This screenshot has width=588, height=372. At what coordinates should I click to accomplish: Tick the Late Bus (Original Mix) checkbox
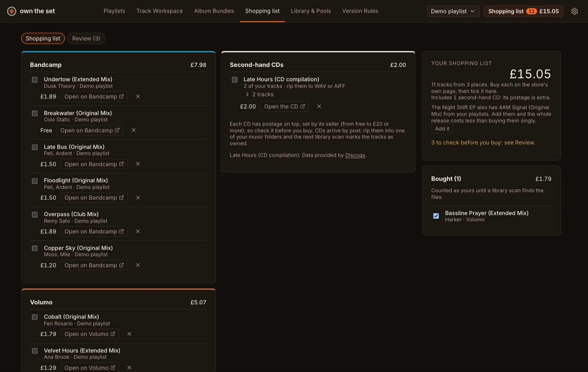(35, 147)
